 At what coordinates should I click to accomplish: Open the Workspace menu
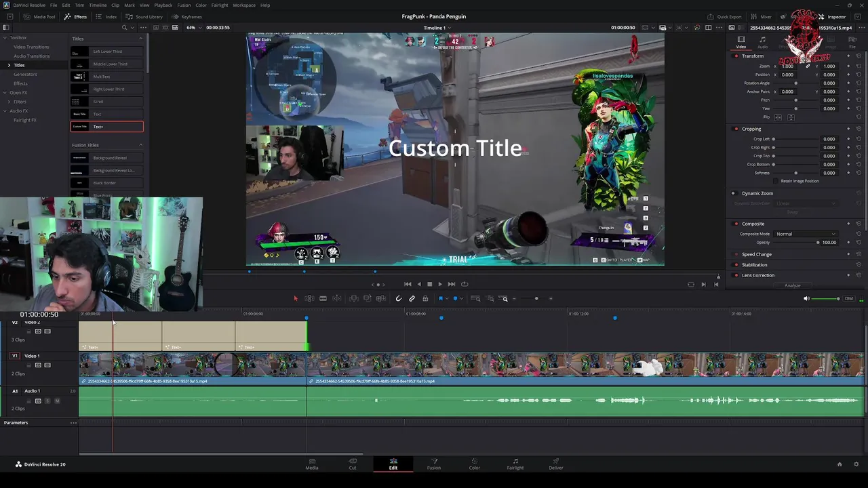click(244, 5)
